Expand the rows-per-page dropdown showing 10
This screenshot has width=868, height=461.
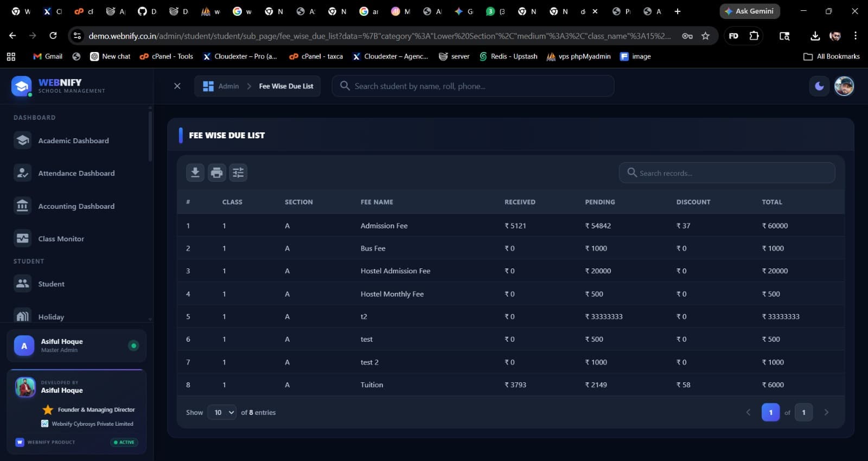click(222, 412)
